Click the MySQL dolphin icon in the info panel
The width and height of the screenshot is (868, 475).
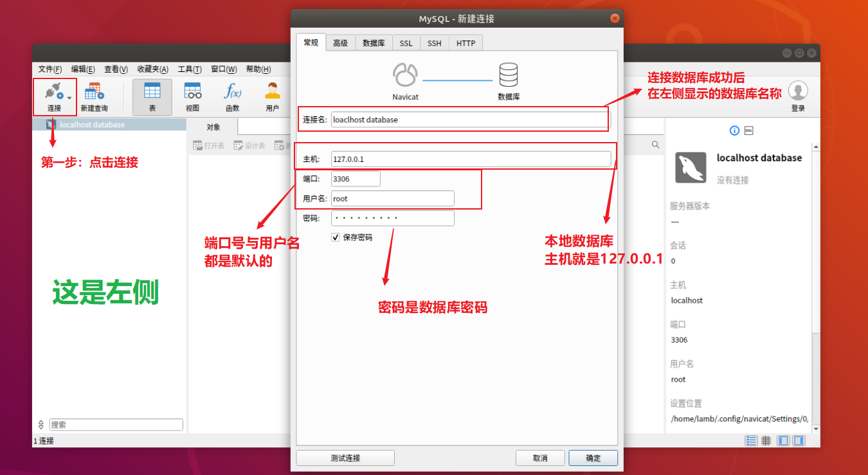[691, 168]
